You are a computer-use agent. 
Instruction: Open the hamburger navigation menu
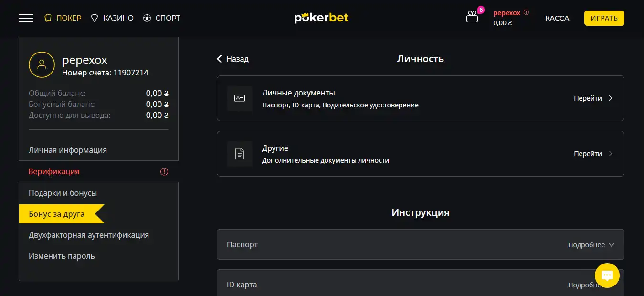point(25,18)
